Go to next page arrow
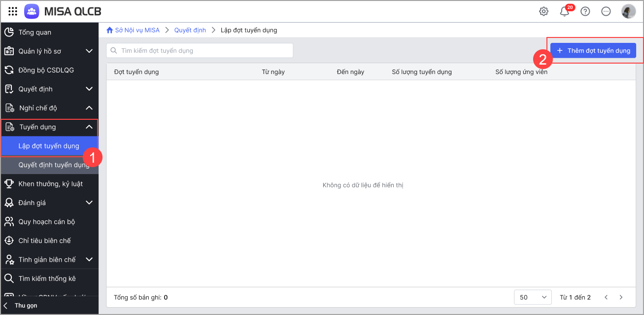644x315 pixels. click(x=621, y=297)
